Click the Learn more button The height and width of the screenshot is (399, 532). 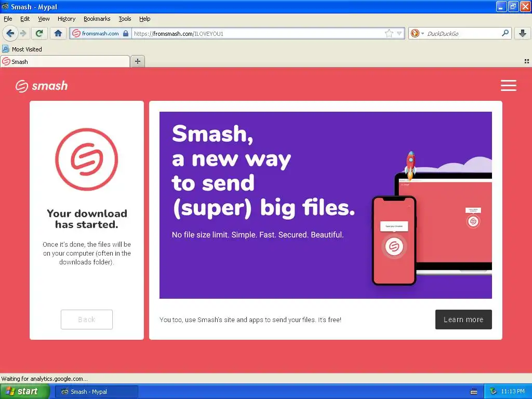pyautogui.click(x=463, y=320)
